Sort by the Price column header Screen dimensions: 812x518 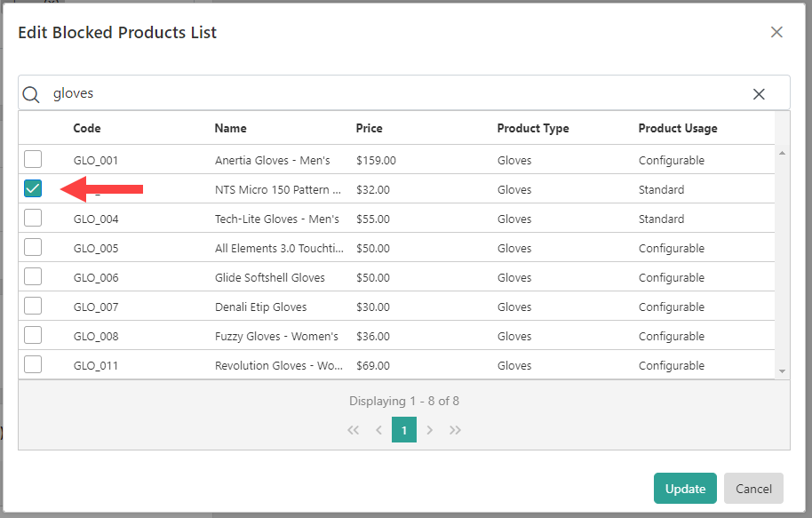(369, 128)
